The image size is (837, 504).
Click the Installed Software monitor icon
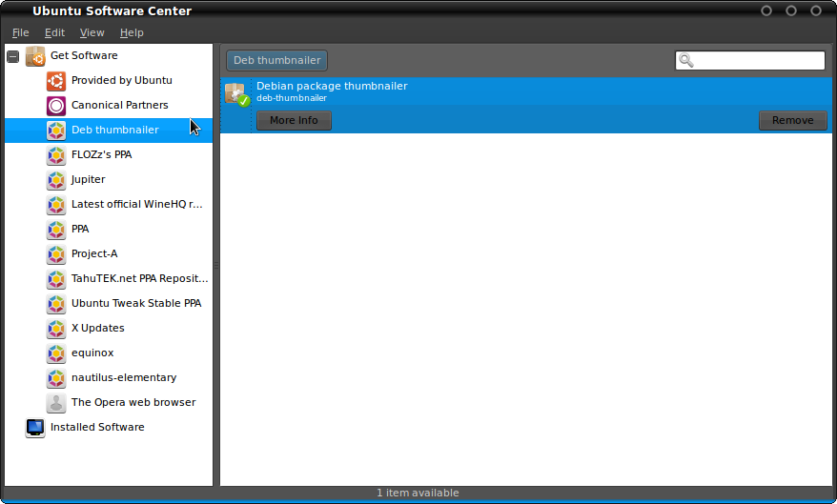click(x=35, y=427)
